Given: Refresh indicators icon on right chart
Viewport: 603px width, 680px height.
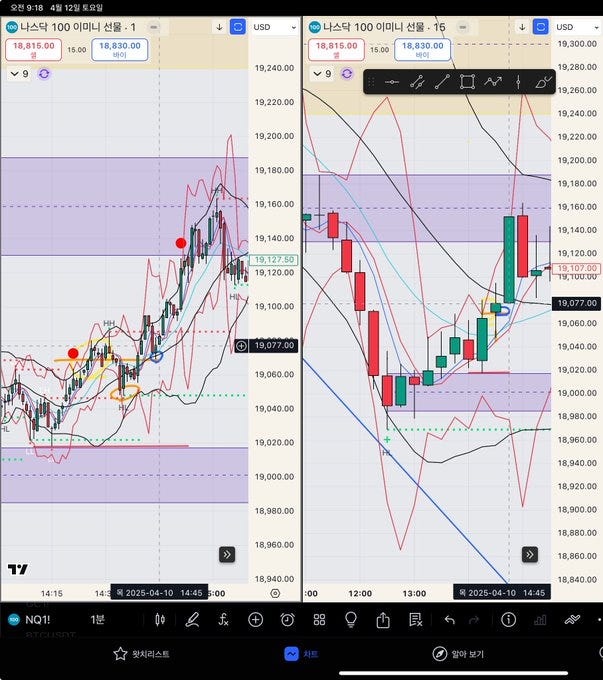Looking at the screenshot, I should pyautogui.click(x=347, y=74).
